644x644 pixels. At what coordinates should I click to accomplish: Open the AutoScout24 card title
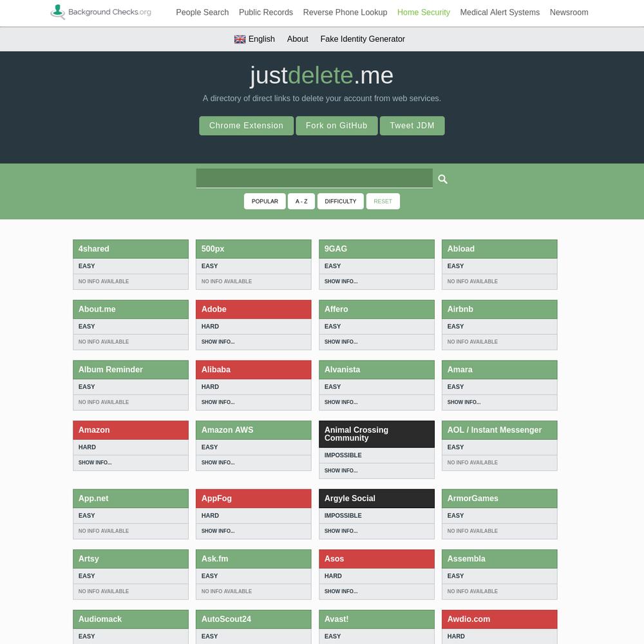point(253,620)
